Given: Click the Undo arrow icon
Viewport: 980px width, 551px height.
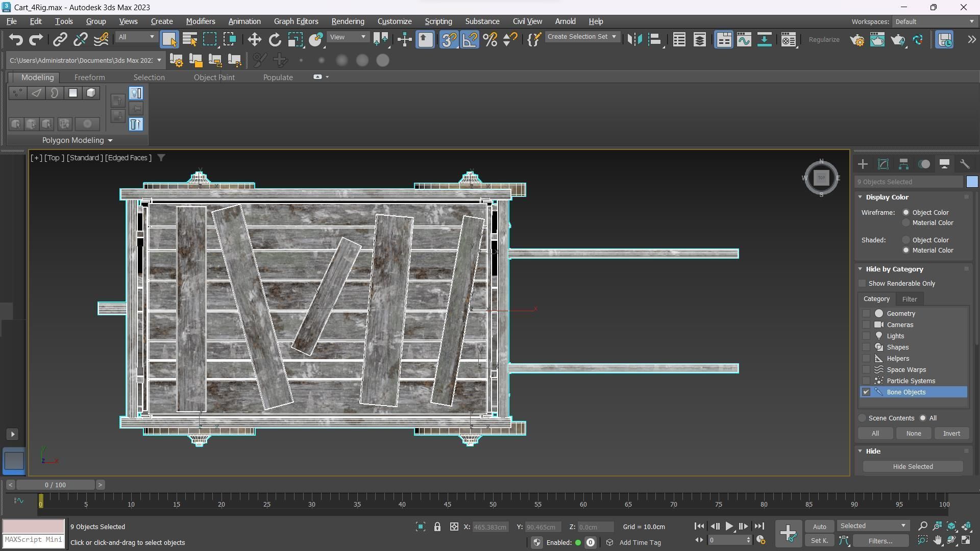Looking at the screenshot, I should pos(16,40).
